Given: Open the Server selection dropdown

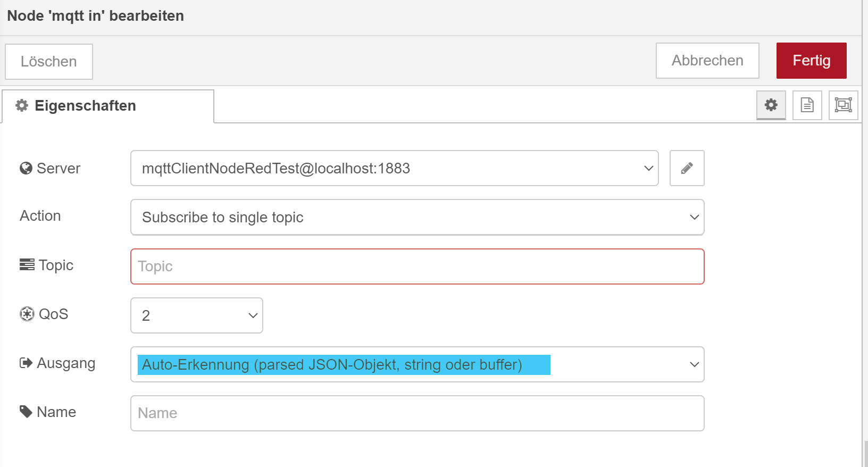Looking at the screenshot, I should pos(394,168).
